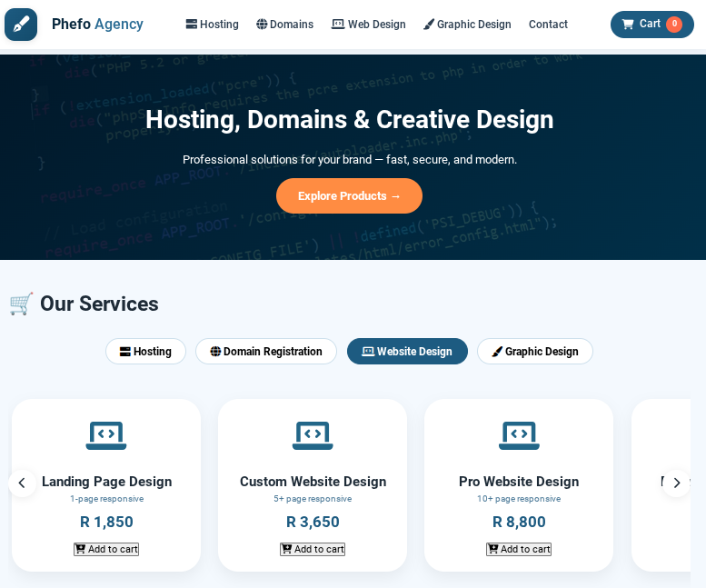Image resolution: width=706 pixels, height=588 pixels.
Task: Click the next arrow on the services carousel
Action: tap(676, 483)
